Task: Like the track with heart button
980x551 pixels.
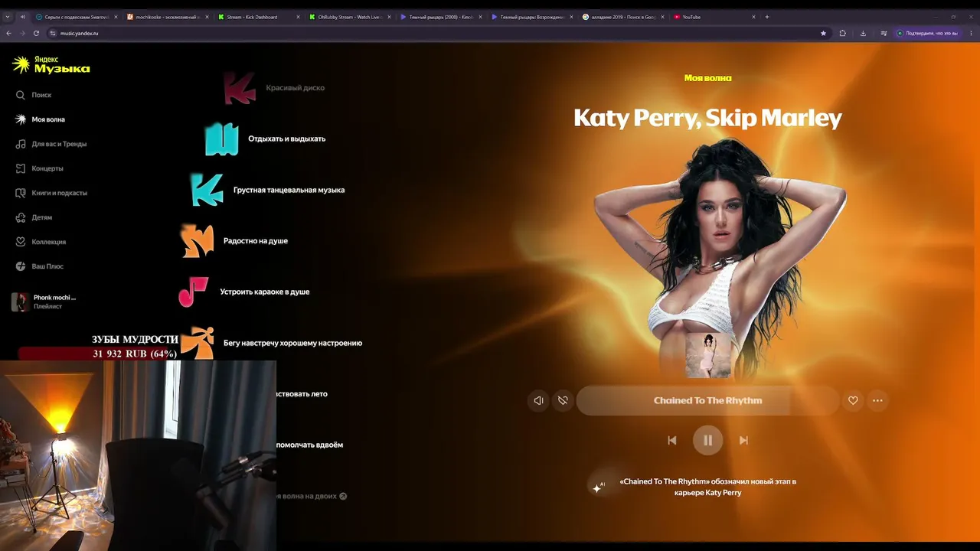Action: tap(853, 400)
